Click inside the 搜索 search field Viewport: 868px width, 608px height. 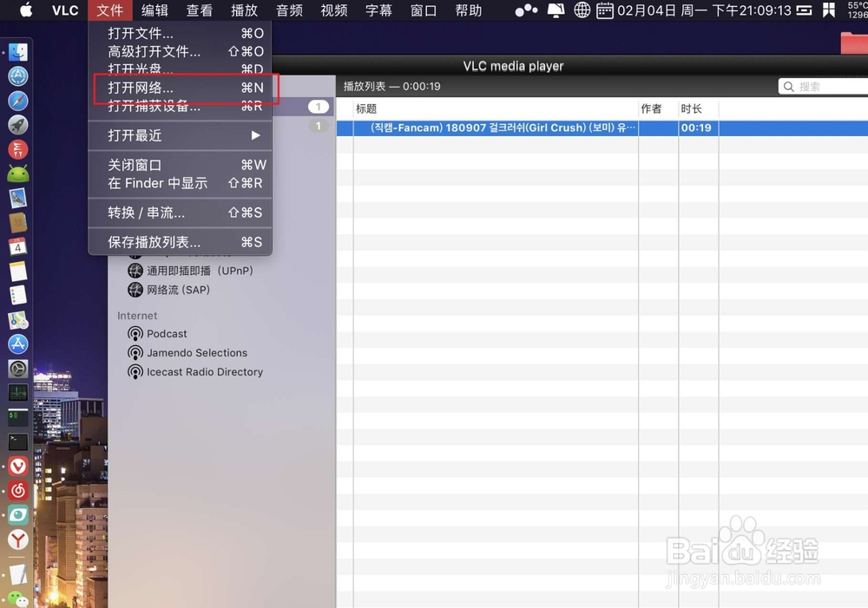[820, 86]
